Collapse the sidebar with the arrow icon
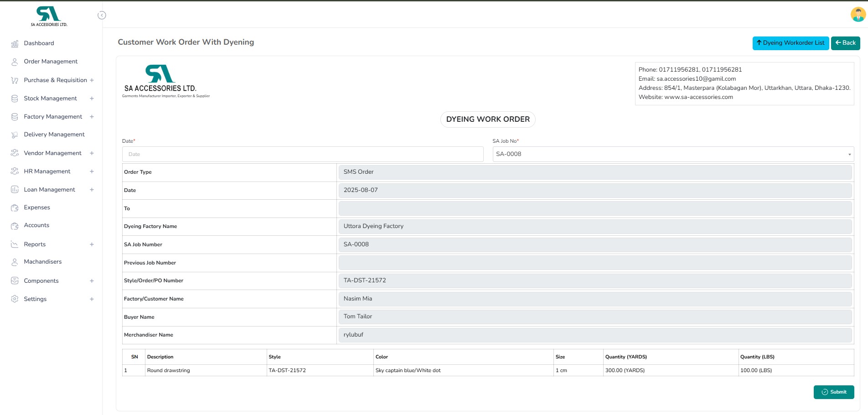868x415 pixels. (x=102, y=16)
